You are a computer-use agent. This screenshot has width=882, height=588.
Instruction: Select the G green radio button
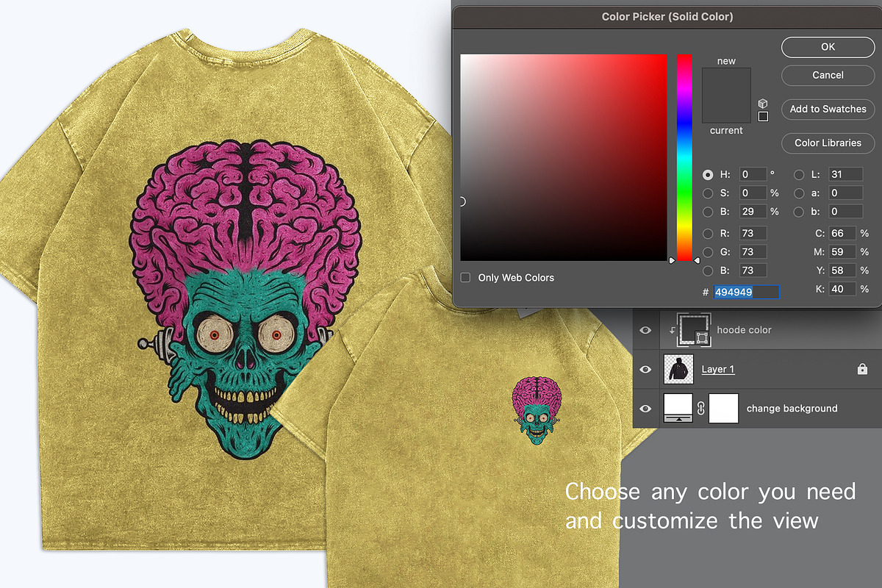click(x=708, y=252)
